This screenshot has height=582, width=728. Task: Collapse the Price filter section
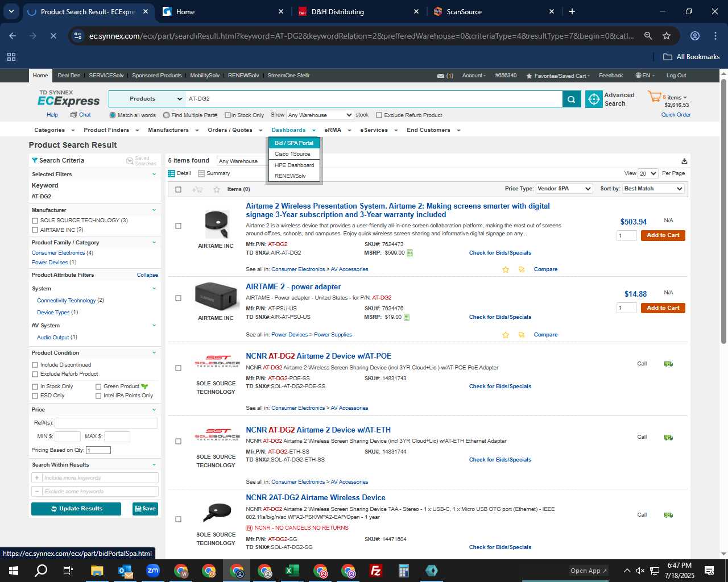point(154,410)
